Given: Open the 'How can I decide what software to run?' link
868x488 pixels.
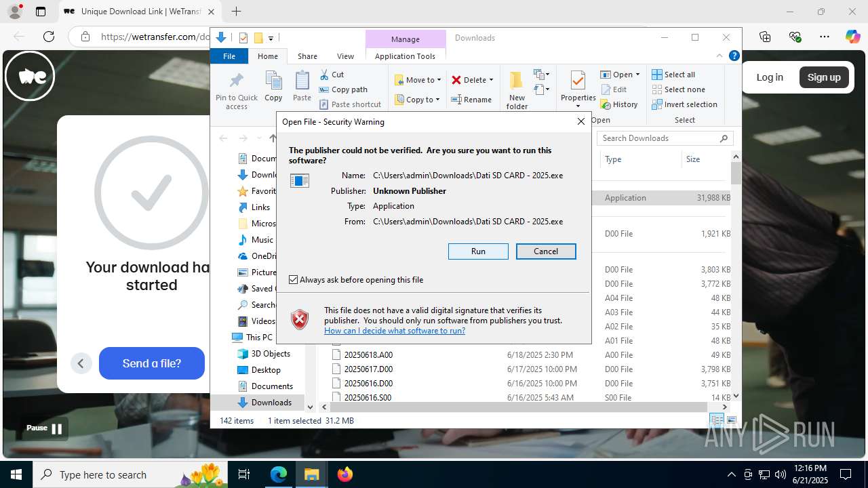Looking at the screenshot, I should click(395, 331).
